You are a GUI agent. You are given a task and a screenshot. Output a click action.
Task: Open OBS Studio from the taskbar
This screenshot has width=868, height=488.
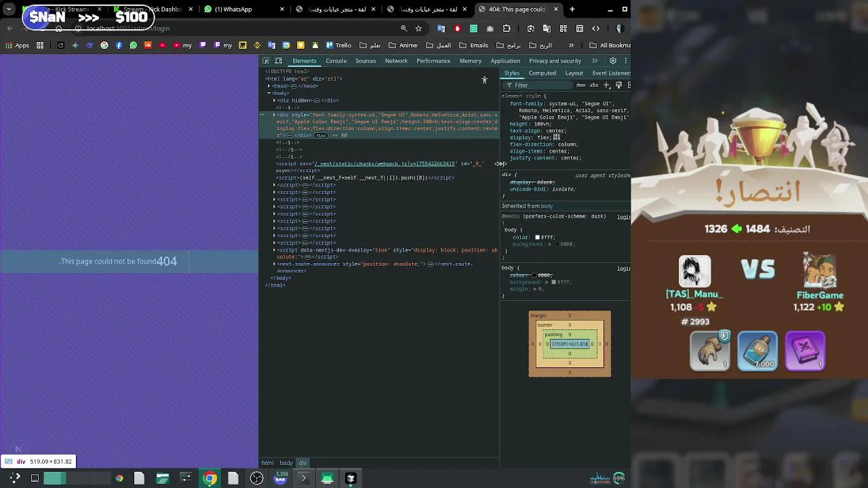tap(256, 479)
